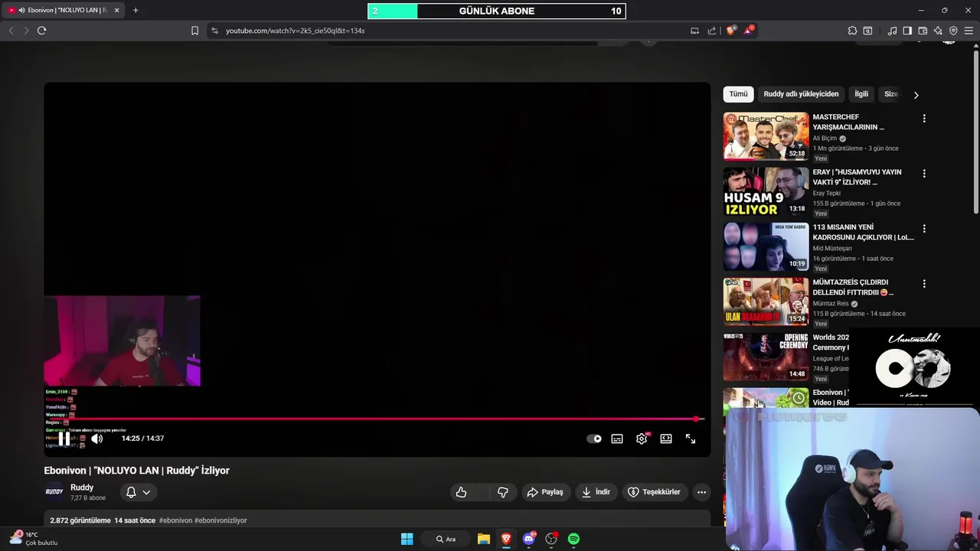Image resolution: width=980 pixels, height=551 pixels.
Task: Open the MasterChef video thumbnail
Action: point(766,136)
